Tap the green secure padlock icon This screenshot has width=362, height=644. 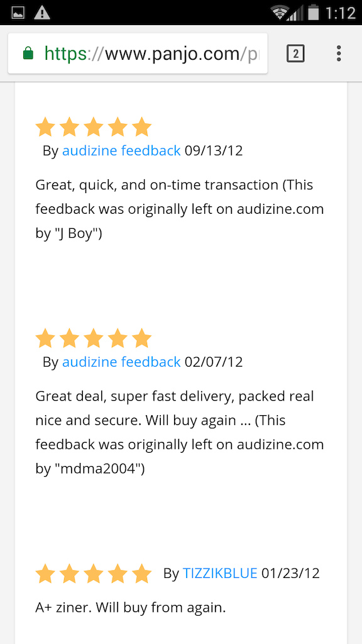coord(28,53)
